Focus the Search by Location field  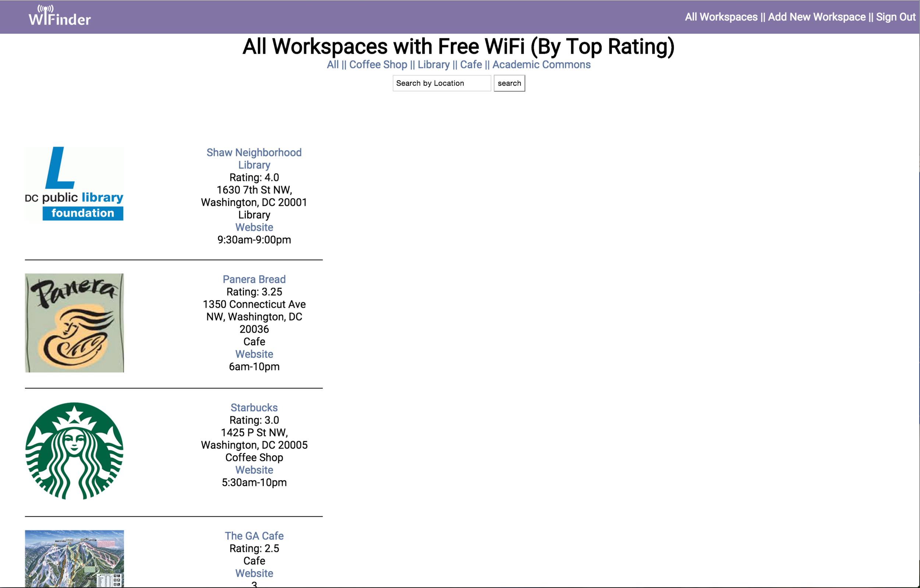click(x=442, y=83)
